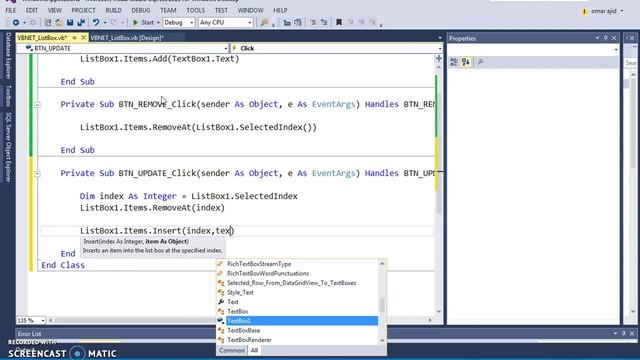
Task: Open the Debug configuration dropdown
Action: point(179,22)
